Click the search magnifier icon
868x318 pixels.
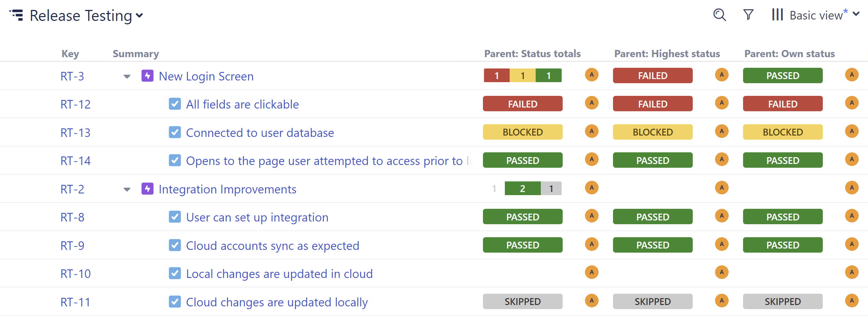pyautogui.click(x=719, y=15)
